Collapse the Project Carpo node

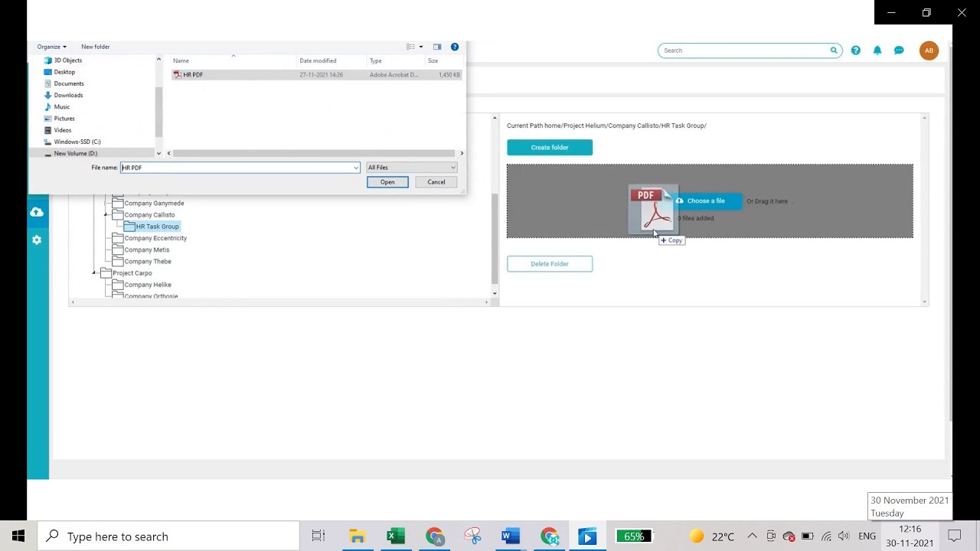click(x=95, y=273)
